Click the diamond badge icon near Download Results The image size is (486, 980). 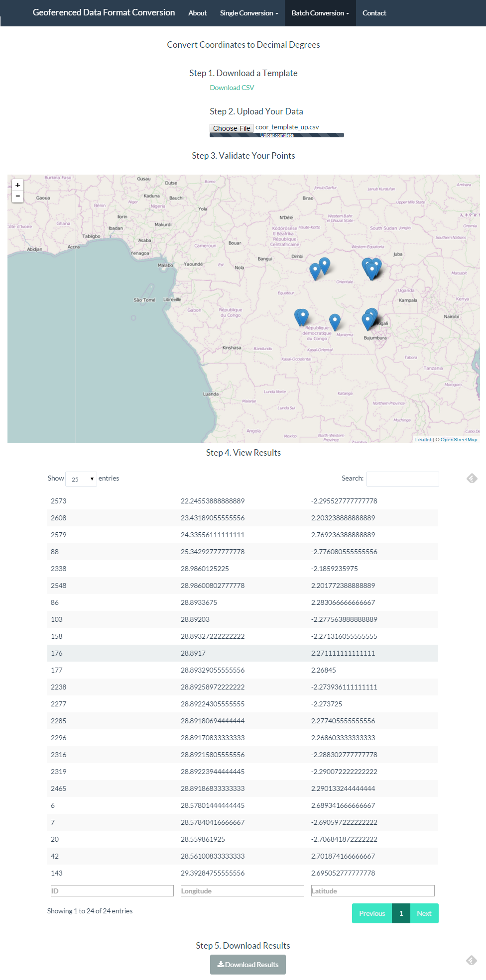point(472,960)
